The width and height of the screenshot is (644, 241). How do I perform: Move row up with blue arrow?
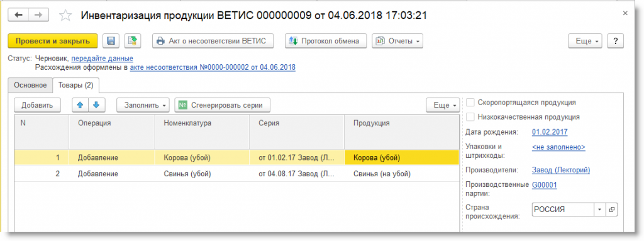[x=80, y=105]
